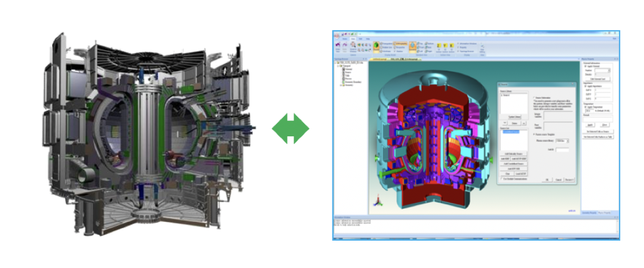Toggle Apply Material checkbox

[x=586, y=66]
